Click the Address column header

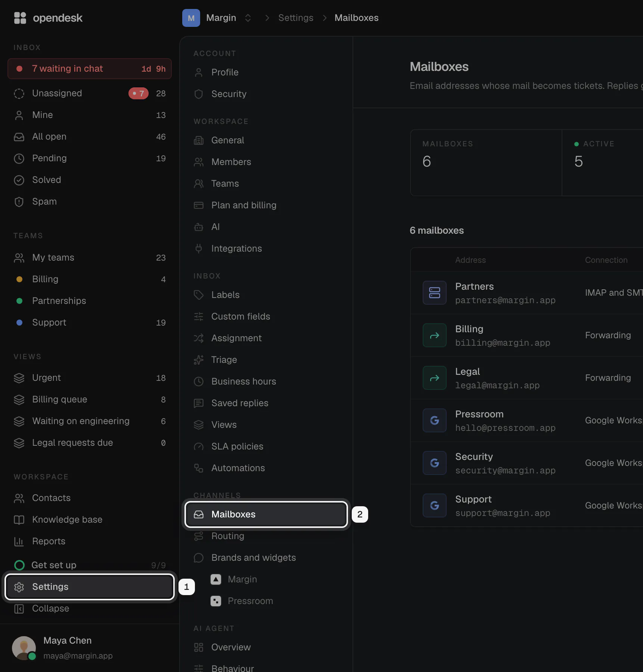point(470,260)
